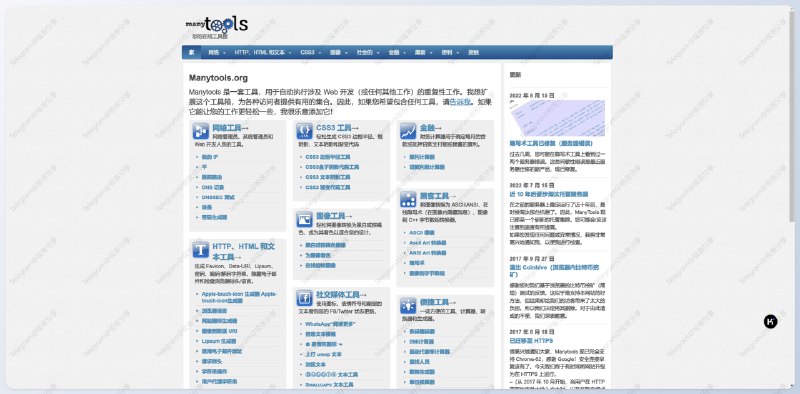Screen dimensions: 800x394
Task: Open the upside-down 文本 link in social tools
Action: (x=323, y=354)
